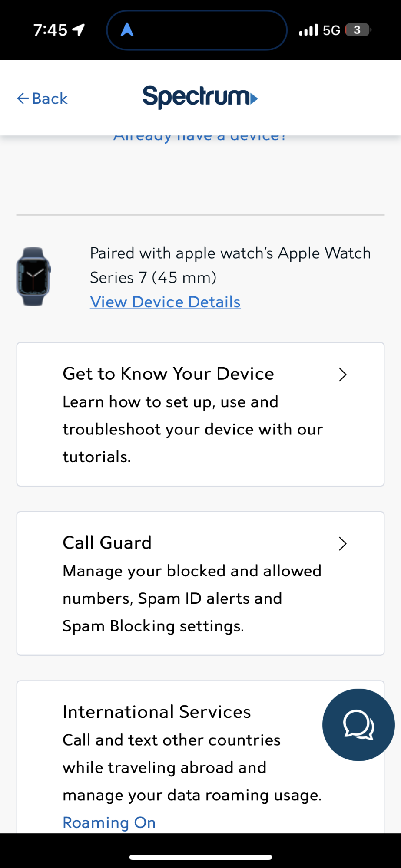Tap the partially hidden Already have a device link

point(200,138)
